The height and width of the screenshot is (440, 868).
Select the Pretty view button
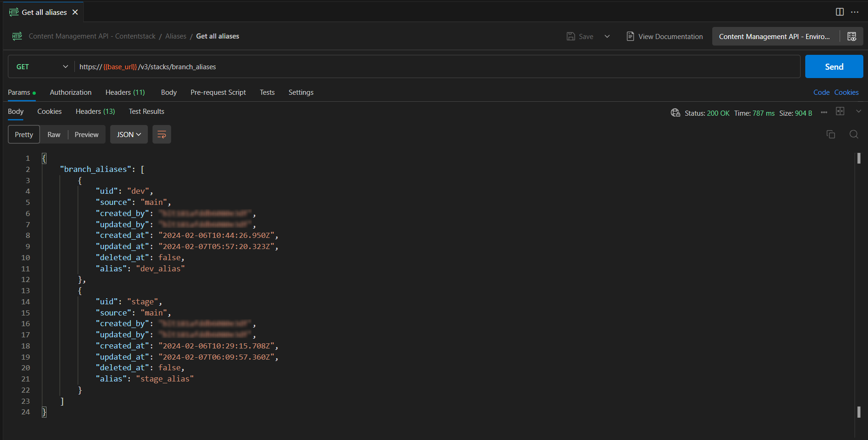click(24, 134)
